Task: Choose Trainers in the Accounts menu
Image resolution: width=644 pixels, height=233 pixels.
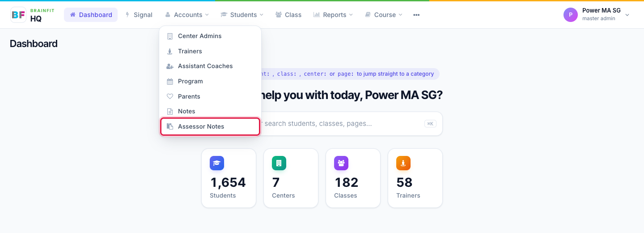Action: coord(210,51)
